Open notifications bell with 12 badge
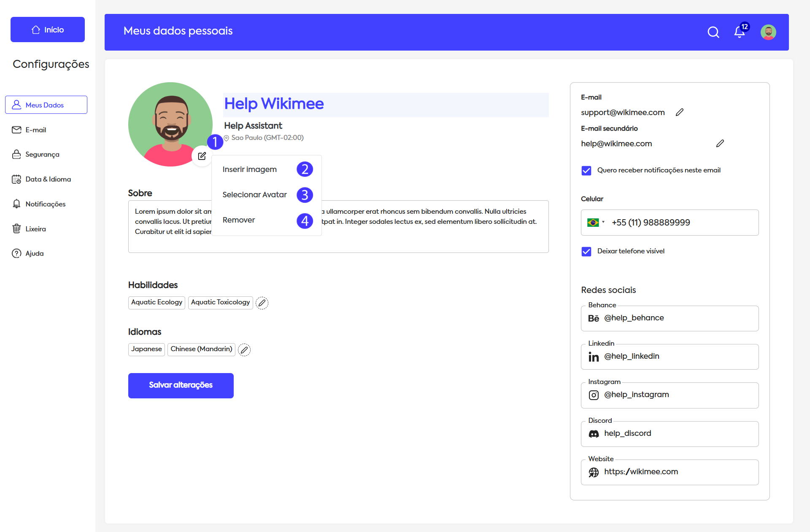Viewport: 810px width, 532px height. 739,32
